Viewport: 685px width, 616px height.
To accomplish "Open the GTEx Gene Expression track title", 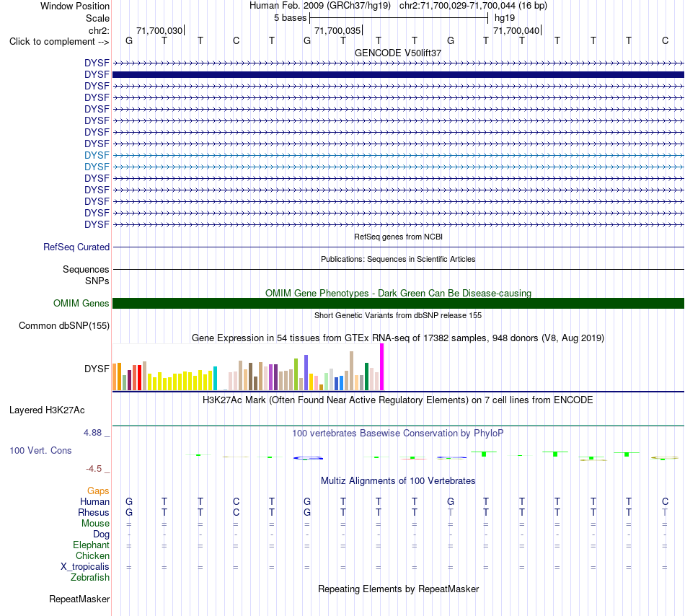I will tap(398, 338).
